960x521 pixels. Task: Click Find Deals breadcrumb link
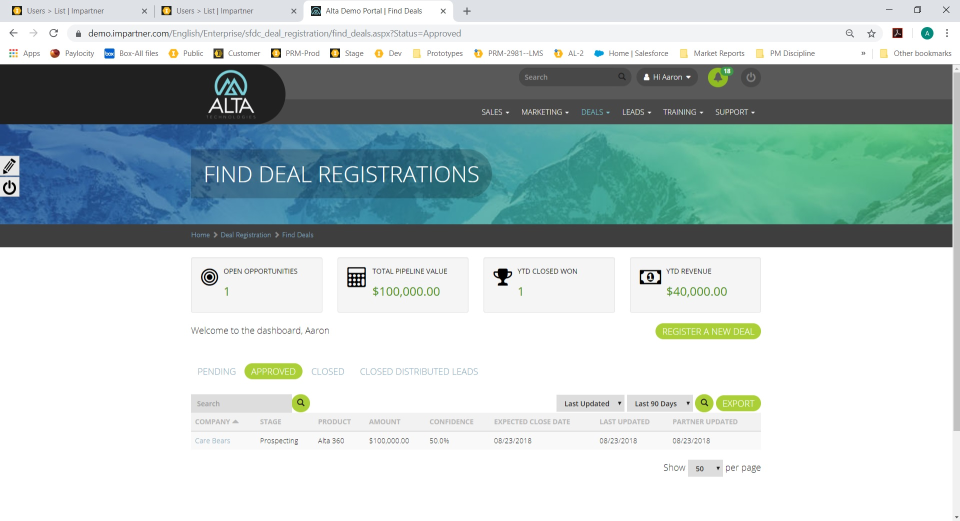click(x=298, y=235)
